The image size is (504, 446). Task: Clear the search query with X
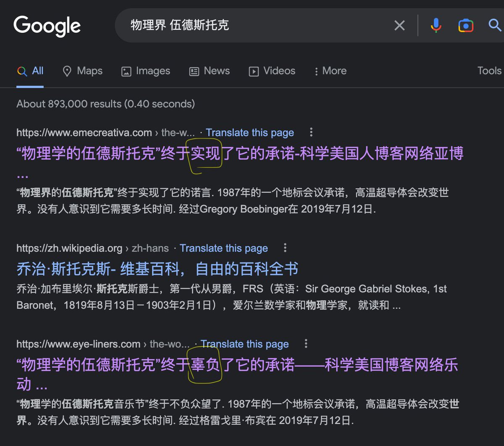pyautogui.click(x=399, y=26)
